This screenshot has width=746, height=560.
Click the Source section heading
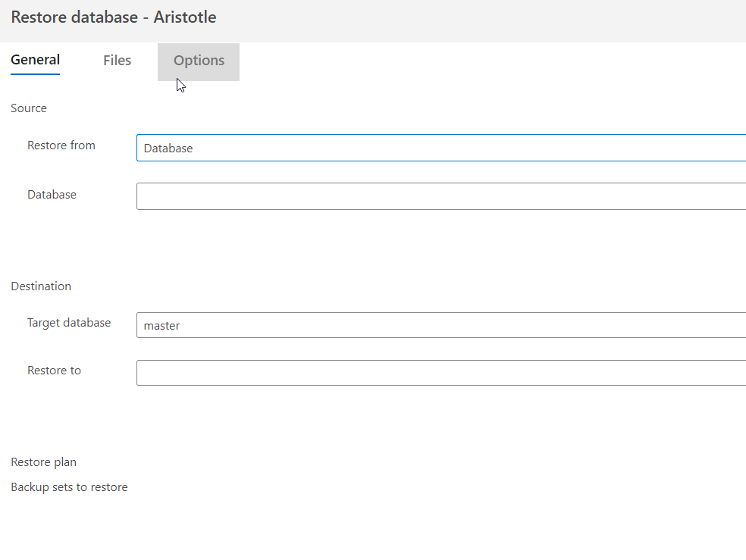(29, 108)
